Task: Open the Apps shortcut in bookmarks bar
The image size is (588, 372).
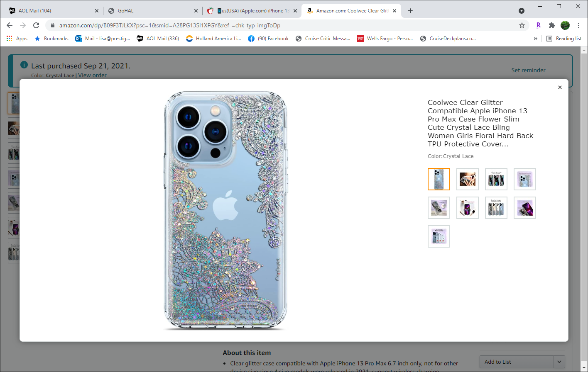Action: [x=17, y=39]
